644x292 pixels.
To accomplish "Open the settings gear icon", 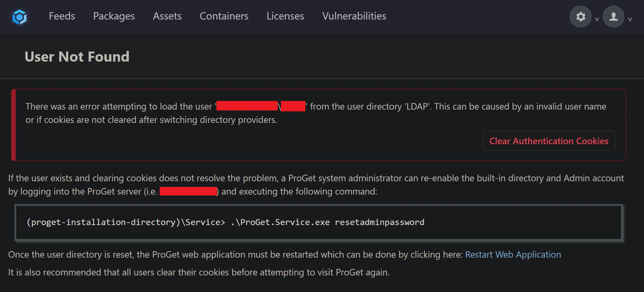I will [x=580, y=17].
